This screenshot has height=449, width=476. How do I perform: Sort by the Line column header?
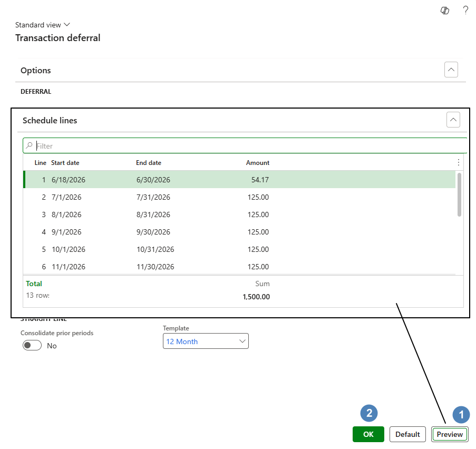click(x=40, y=163)
